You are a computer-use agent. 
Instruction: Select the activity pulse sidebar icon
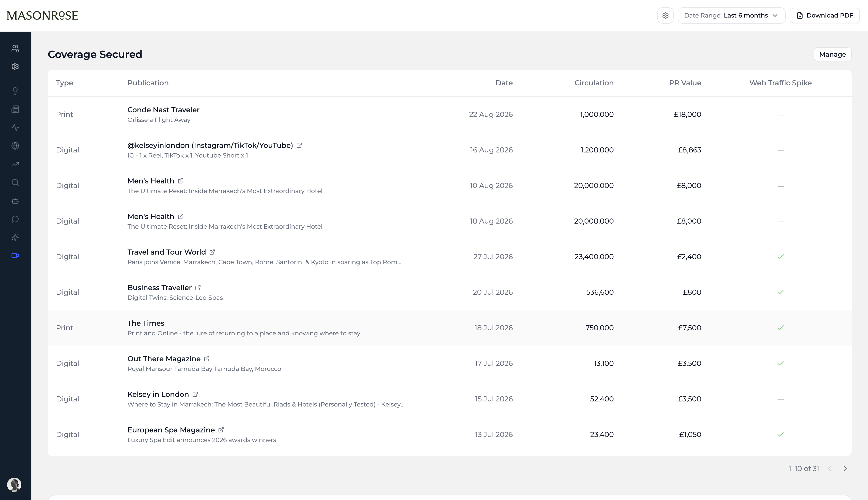click(x=15, y=128)
